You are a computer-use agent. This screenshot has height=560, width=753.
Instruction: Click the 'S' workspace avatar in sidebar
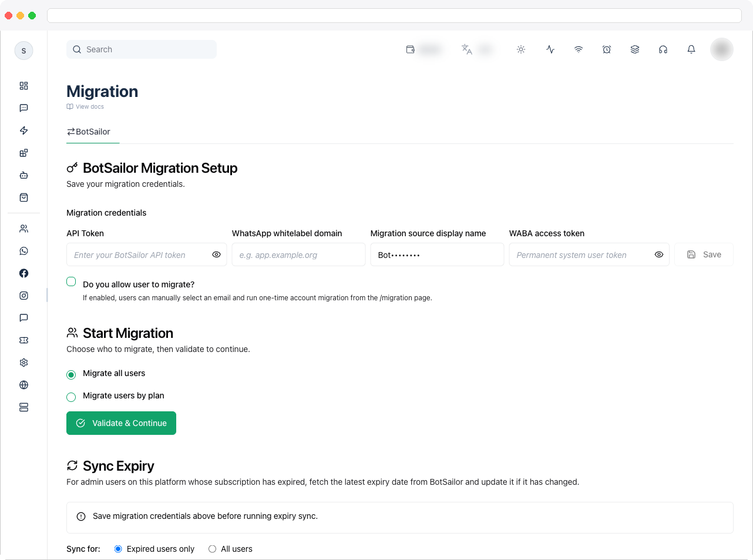23,51
